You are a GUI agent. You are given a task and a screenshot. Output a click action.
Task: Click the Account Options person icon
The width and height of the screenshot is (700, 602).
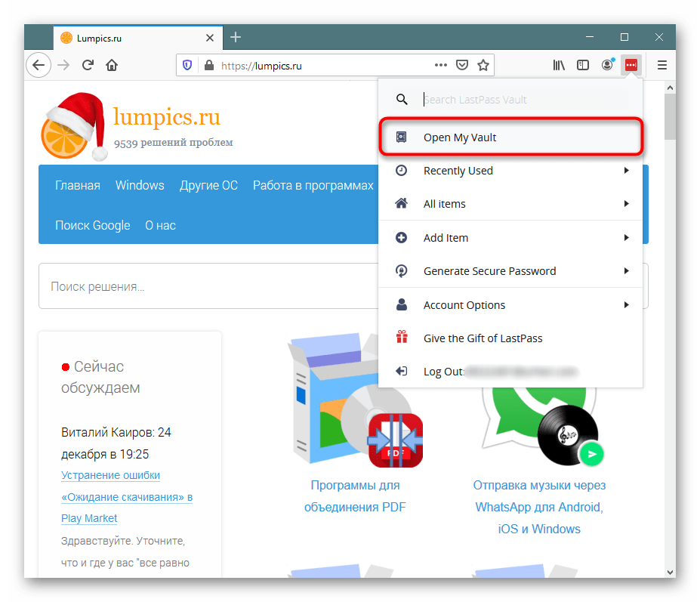point(401,304)
